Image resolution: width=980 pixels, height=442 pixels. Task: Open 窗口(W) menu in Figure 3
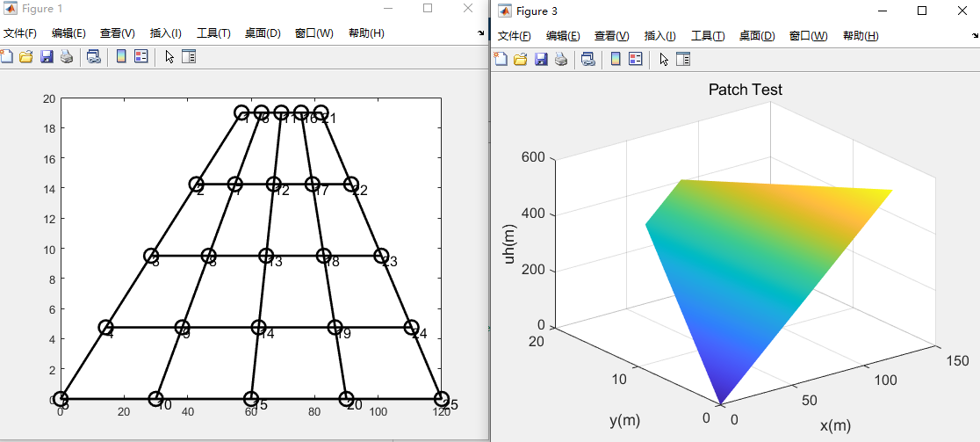(x=809, y=36)
